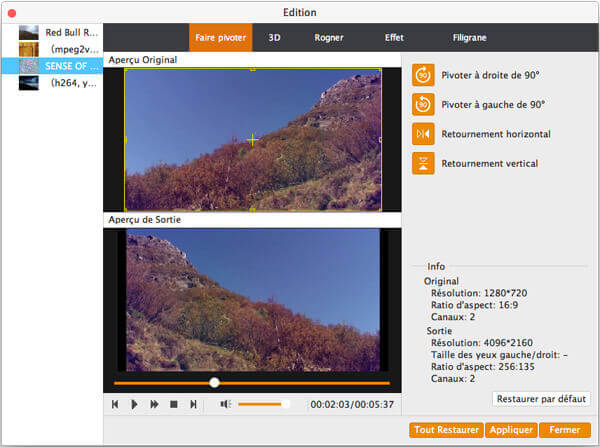Choose Retournement vertical label
Screen dimensions: 600x447
tap(490, 163)
